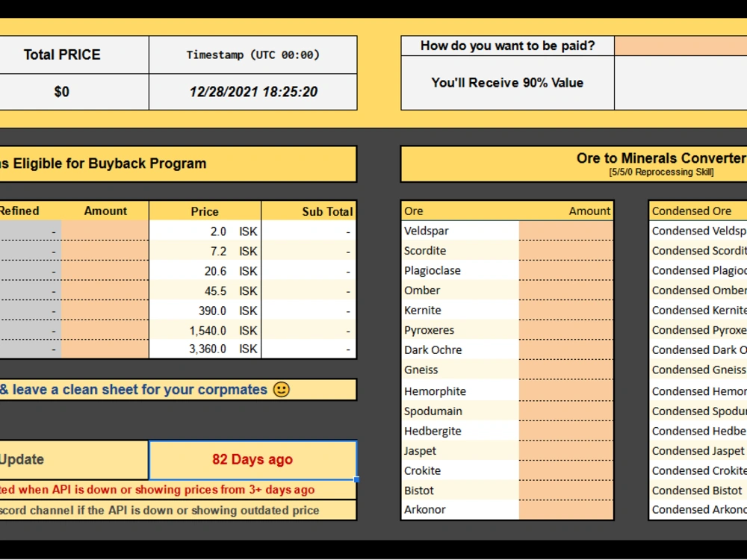The image size is (747, 560).
Task: Click the Veldspar amount input cell
Action: point(566,231)
